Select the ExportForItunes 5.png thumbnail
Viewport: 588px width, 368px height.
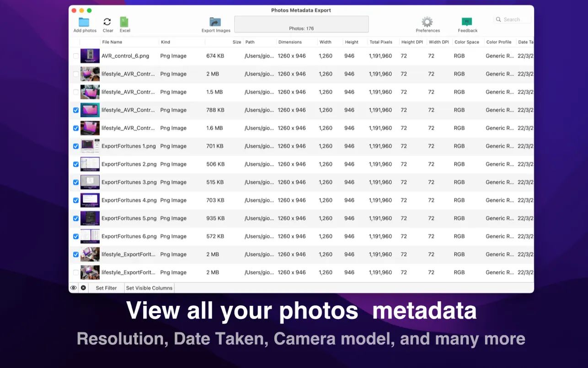[90, 218]
